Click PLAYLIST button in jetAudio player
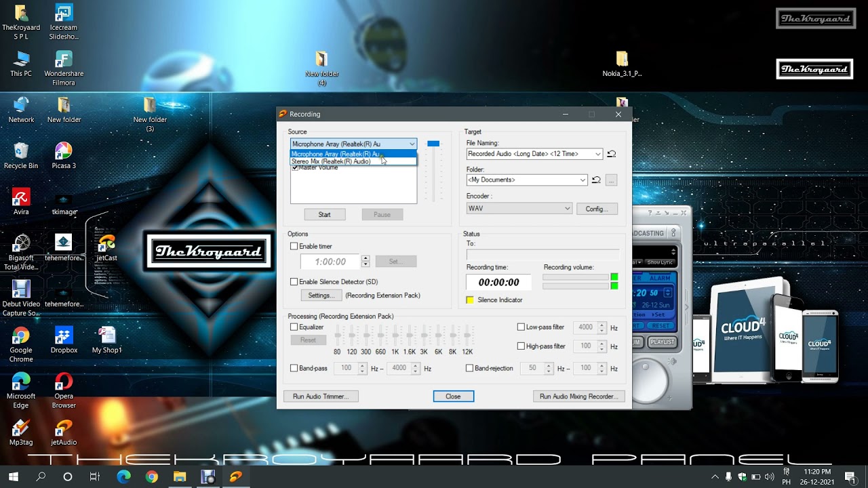 pyautogui.click(x=662, y=342)
